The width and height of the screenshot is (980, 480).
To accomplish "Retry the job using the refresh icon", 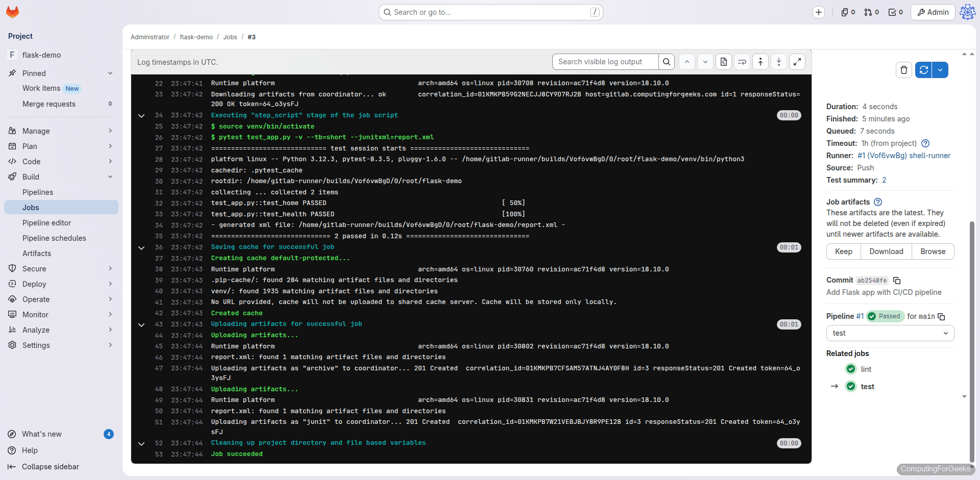I will [x=923, y=70].
